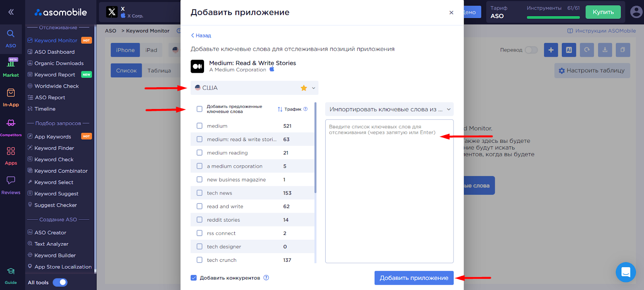Check the 'read and write' keyword checkbox
Image resolution: width=644 pixels, height=290 pixels.
199,206
